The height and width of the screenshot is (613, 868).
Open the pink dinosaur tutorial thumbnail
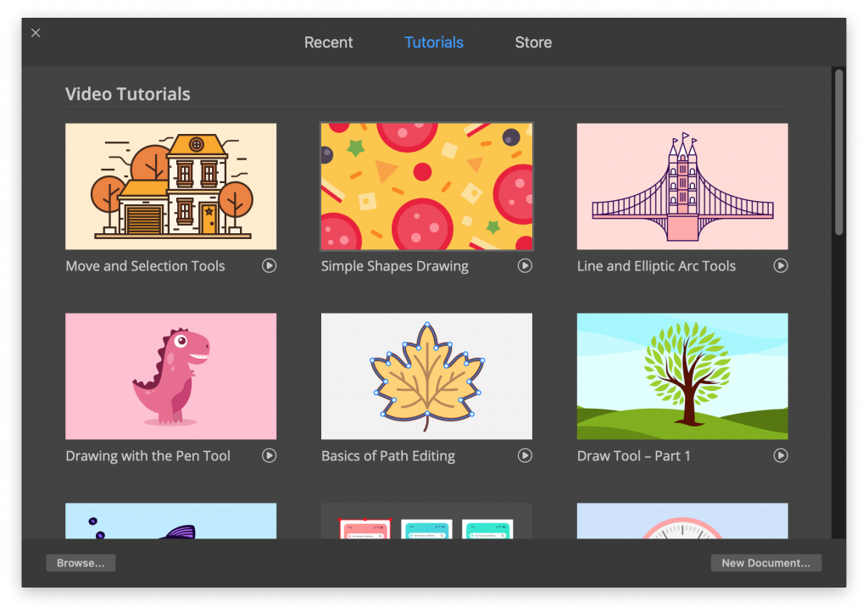171,376
